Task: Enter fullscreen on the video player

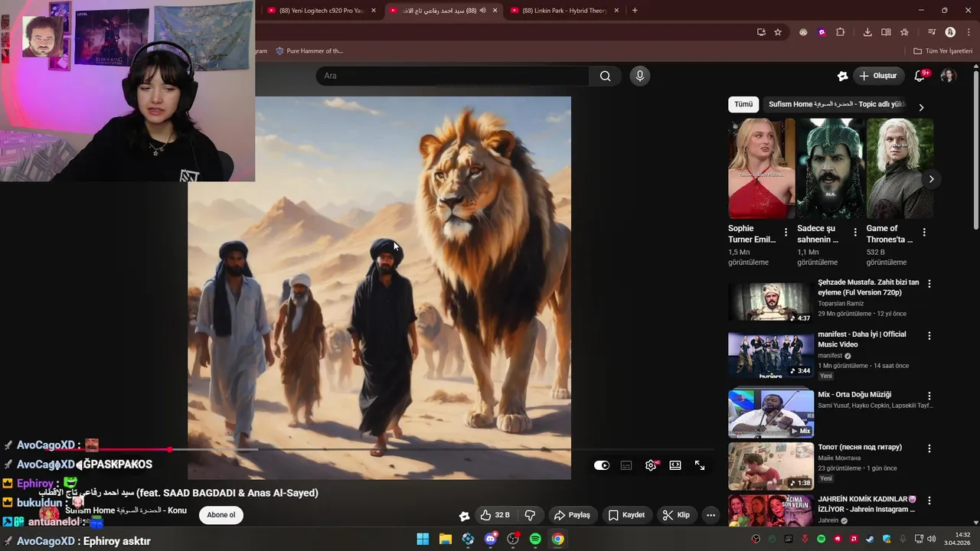Action: (700, 465)
